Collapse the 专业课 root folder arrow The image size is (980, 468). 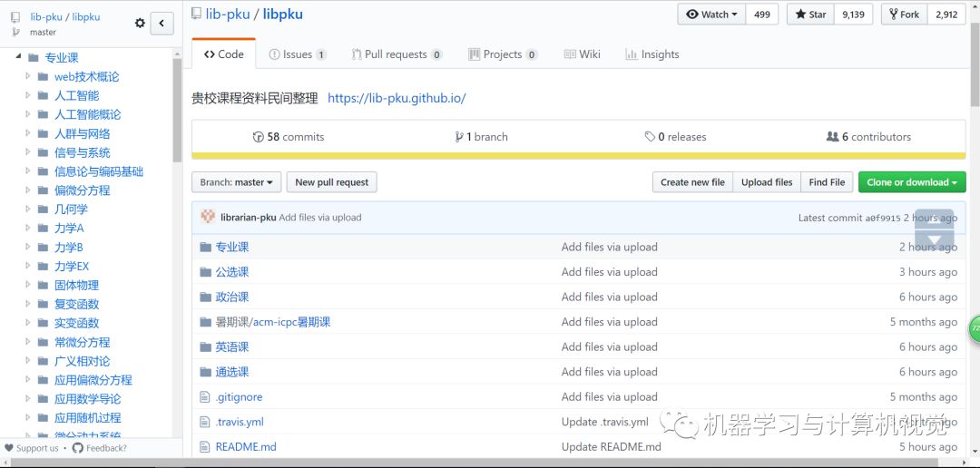click(18, 57)
